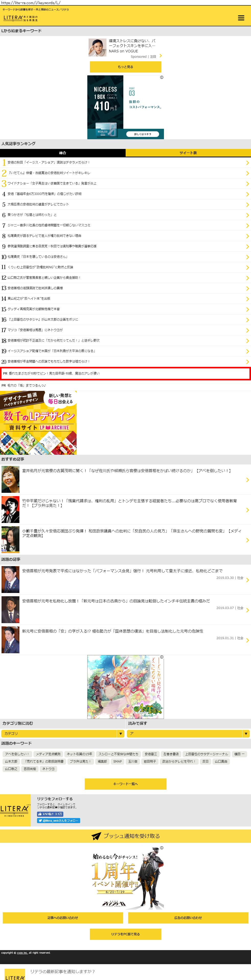This screenshot has height=980, width=251.
Task: Click the リテラをPC版で見る button
Action: click(126, 934)
